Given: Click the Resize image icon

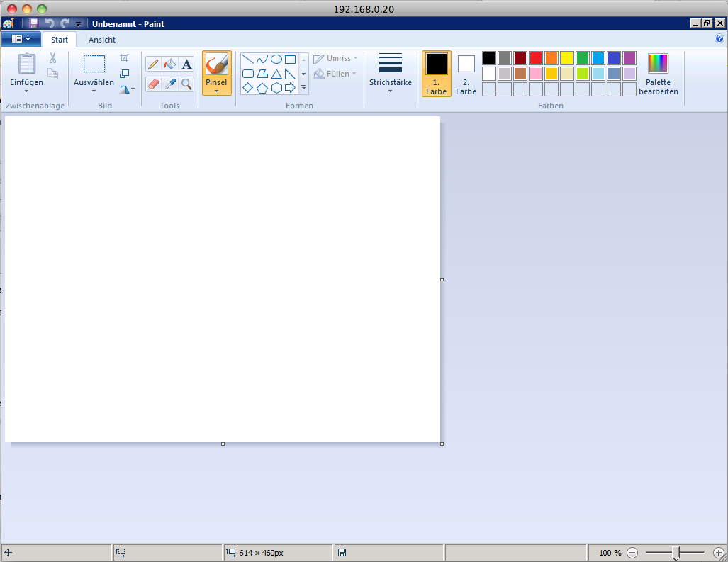Looking at the screenshot, I should (125, 74).
